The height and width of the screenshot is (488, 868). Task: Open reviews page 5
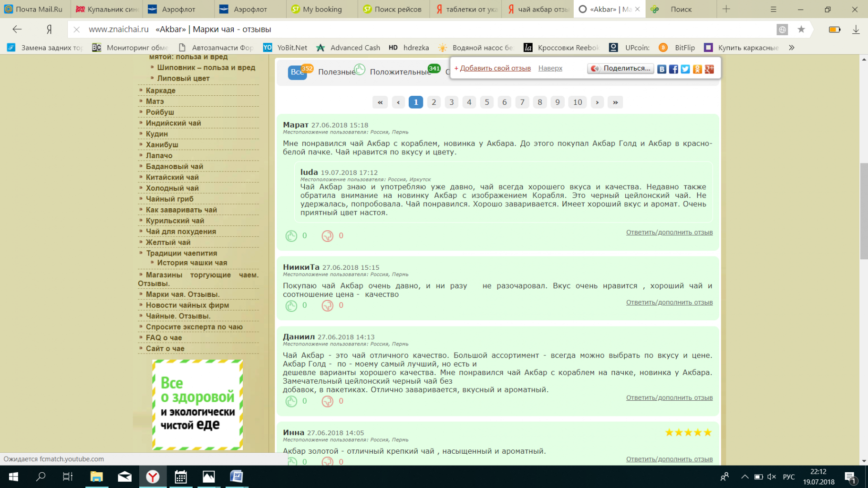click(x=487, y=102)
